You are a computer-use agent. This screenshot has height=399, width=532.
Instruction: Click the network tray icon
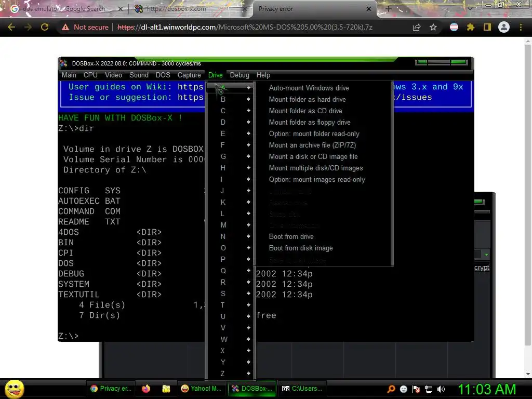click(429, 389)
